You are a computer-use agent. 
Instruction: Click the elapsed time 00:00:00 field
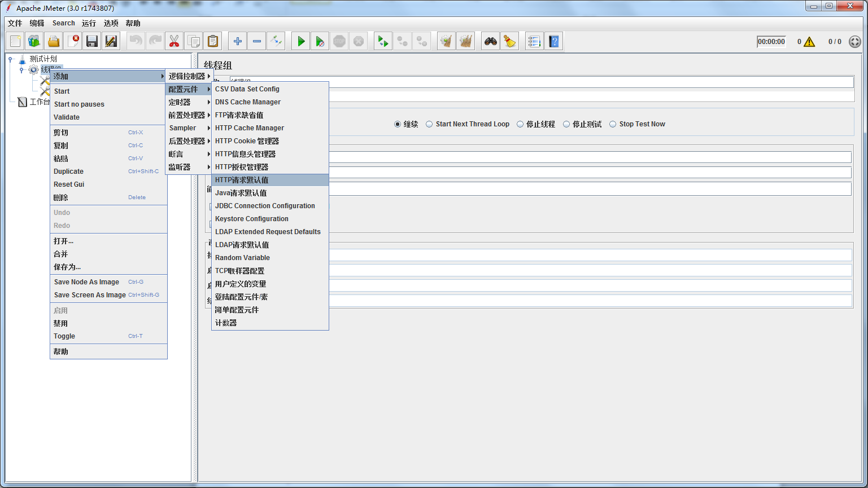[771, 41]
